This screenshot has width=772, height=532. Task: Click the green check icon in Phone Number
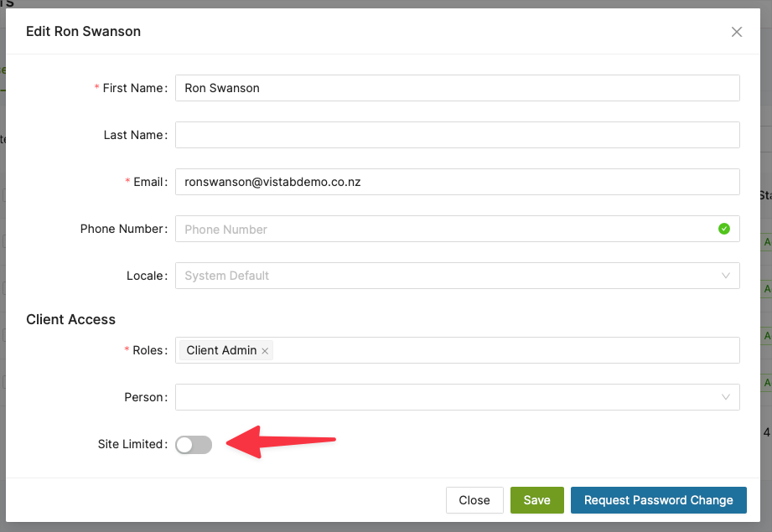(724, 229)
